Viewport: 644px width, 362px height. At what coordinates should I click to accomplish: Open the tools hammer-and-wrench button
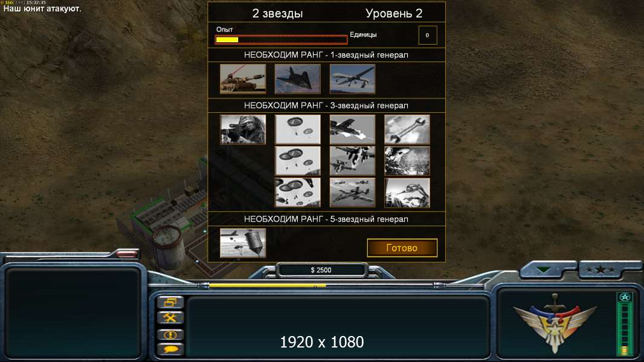coord(170,318)
